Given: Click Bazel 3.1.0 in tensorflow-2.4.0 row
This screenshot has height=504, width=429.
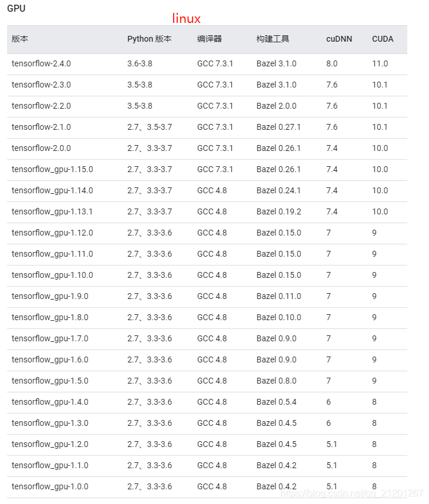Looking at the screenshot, I should (x=276, y=63).
